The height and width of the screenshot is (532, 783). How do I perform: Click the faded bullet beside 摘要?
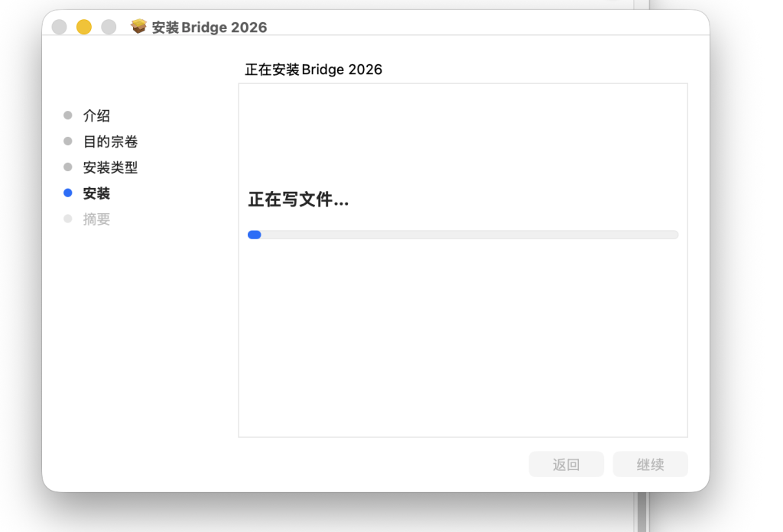click(x=68, y=219)
